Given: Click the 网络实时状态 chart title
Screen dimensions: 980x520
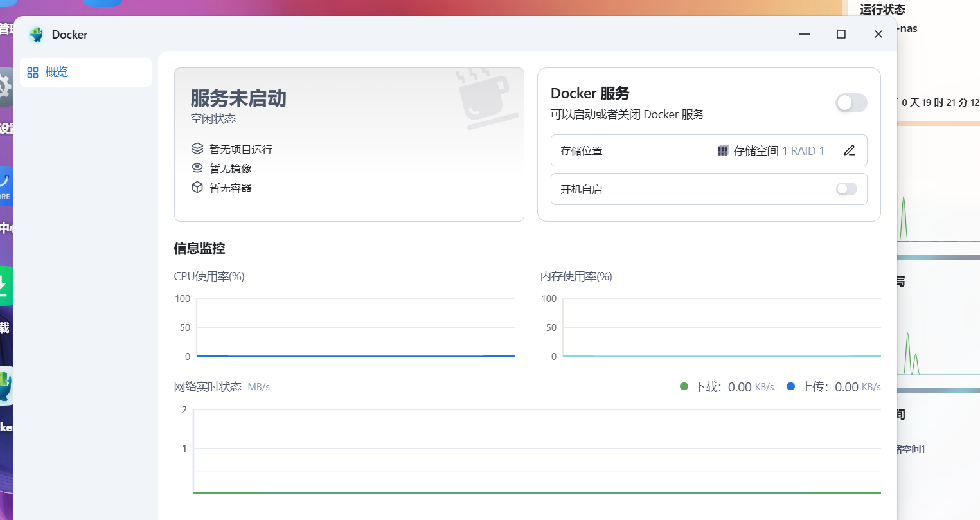Looking at the screenshot, I should (x=208, y=386).
